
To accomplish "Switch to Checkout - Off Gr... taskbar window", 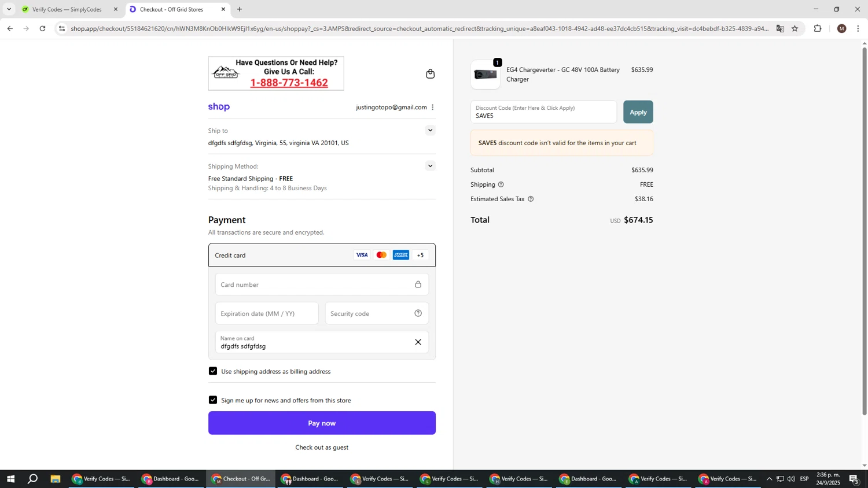I will pyautogui.click(x=241, y=479).
